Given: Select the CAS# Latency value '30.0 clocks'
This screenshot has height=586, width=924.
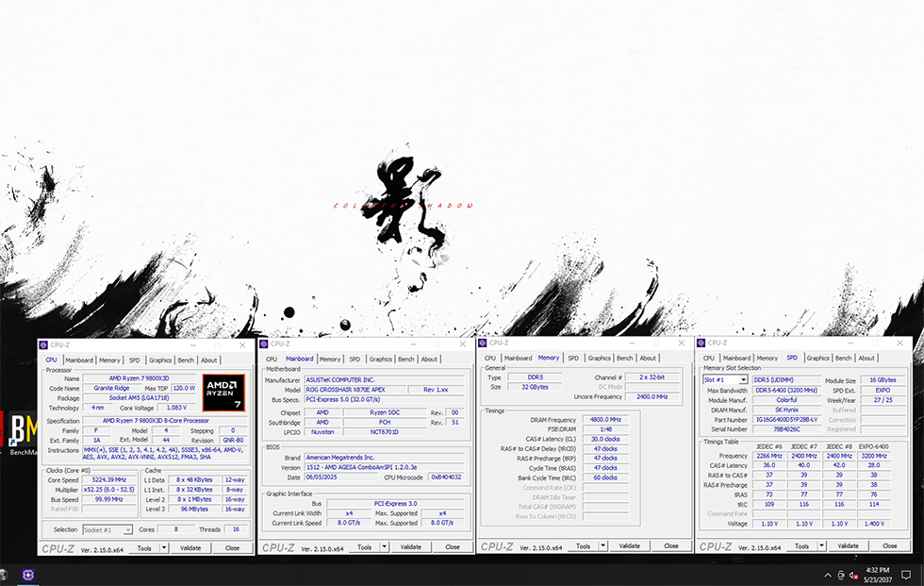Looking at the screenshot, I should 605,439.
